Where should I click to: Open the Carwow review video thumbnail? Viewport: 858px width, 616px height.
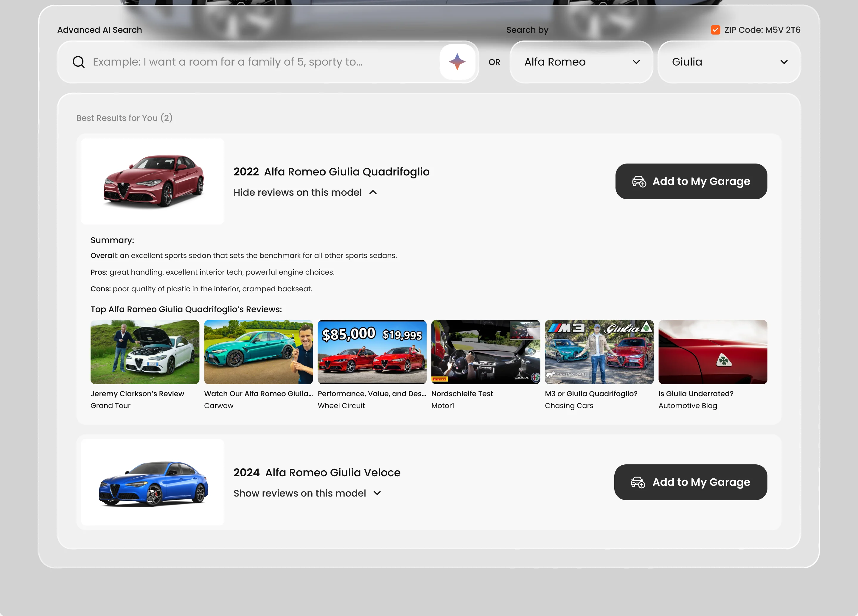click(x=258, y=352)
